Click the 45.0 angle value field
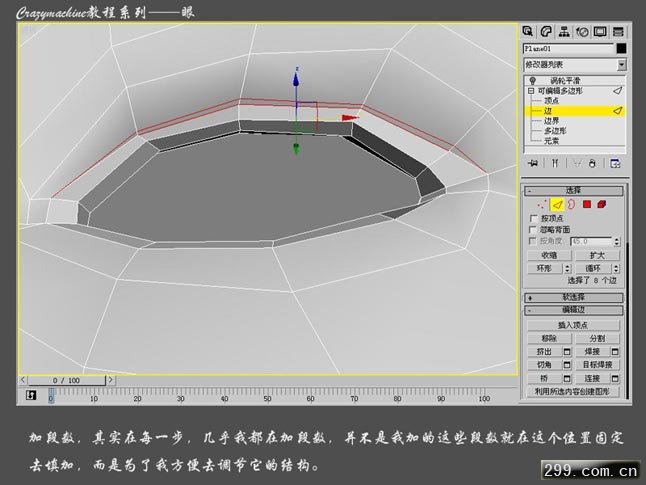The image size is (646, 485). pyautogui.click(x=592, y=241)
